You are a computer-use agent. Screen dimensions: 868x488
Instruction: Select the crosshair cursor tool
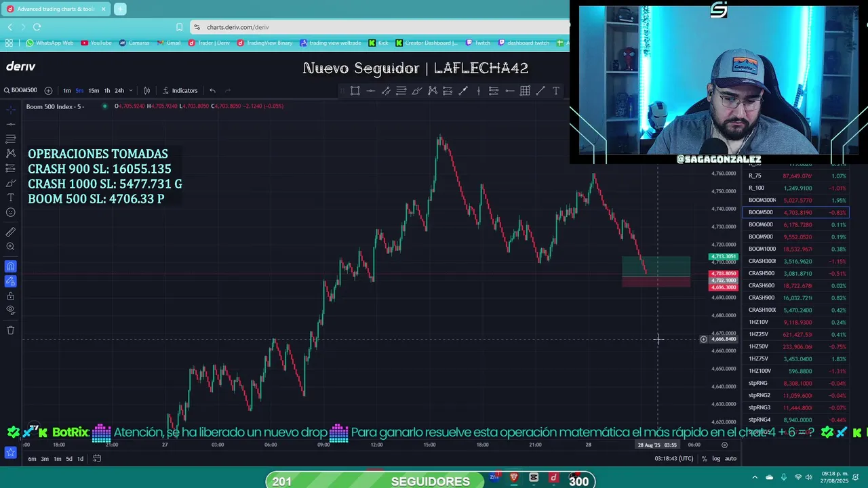[10, 109]
